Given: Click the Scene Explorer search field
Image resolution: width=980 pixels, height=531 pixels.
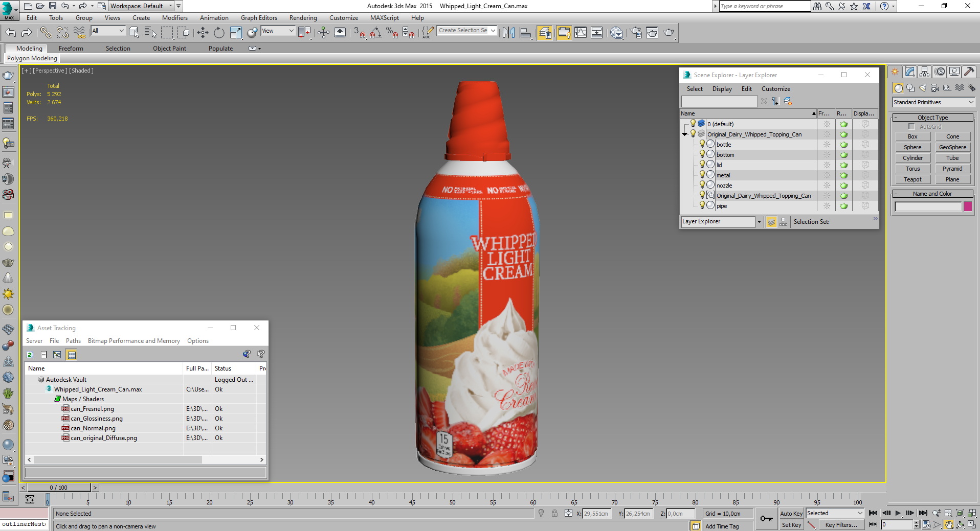Looking at the screenshot, I should (719, 101).
